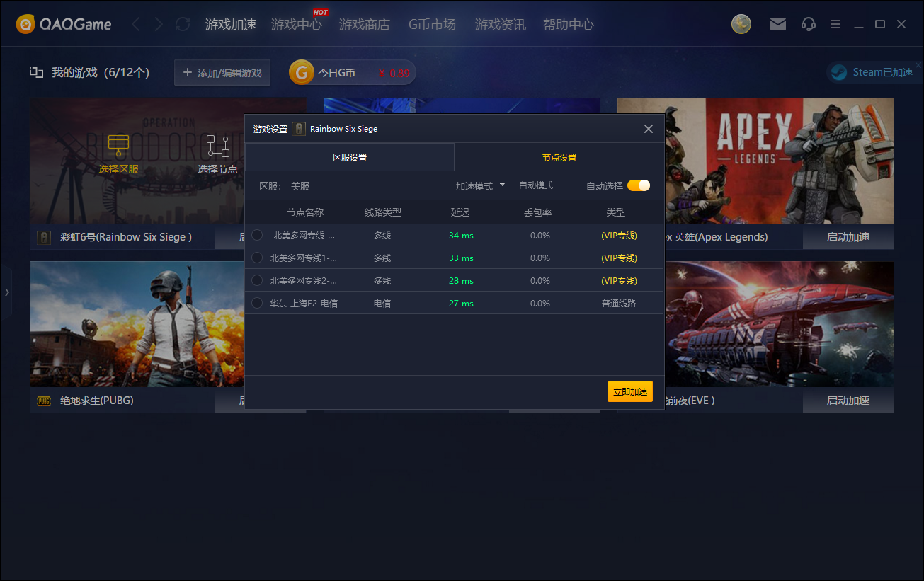This screenshot has width=924, height=581.
Task: Open the 游戏商店 menu
Action: [365, 25]
